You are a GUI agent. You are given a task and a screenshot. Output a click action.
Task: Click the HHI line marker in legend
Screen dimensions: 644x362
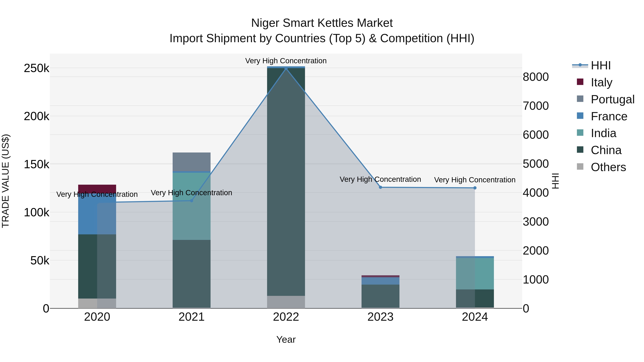click(x=580, y=65)
